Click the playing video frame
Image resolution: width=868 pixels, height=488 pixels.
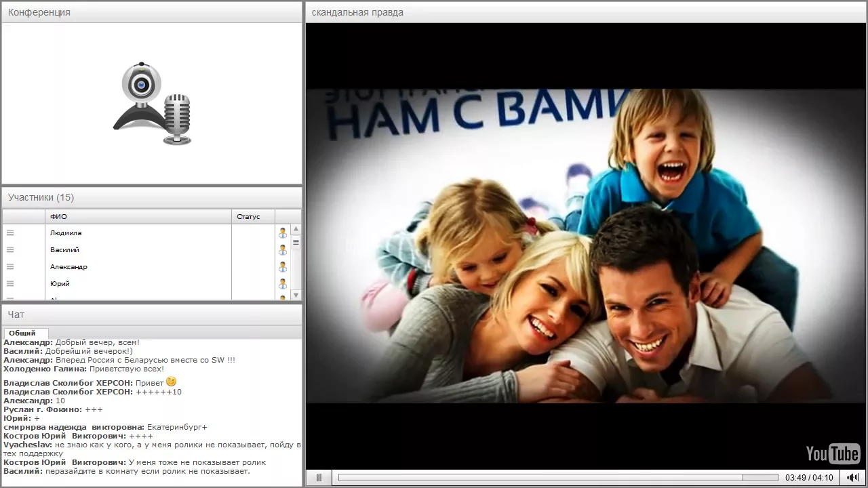[586, 246]
